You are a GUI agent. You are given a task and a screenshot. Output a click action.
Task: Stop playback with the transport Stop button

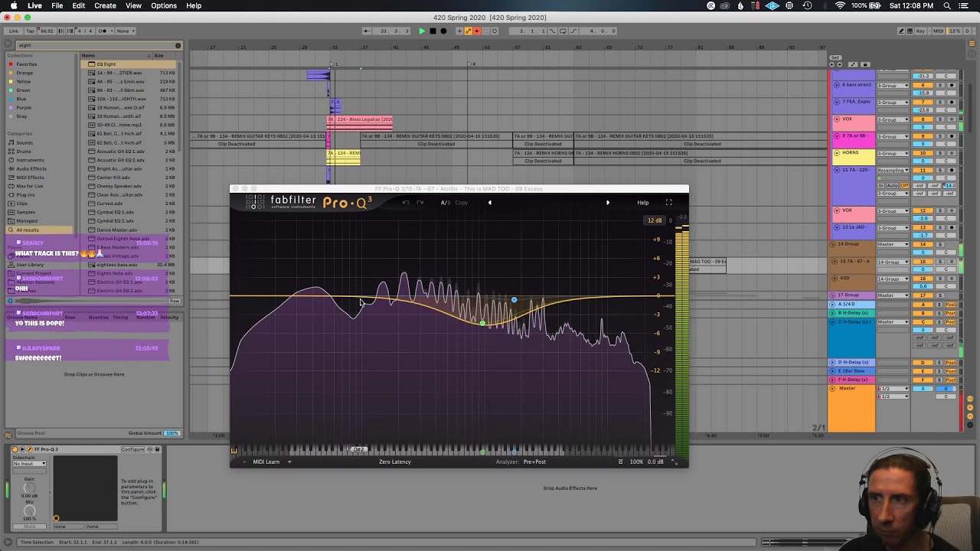[433, 31]
